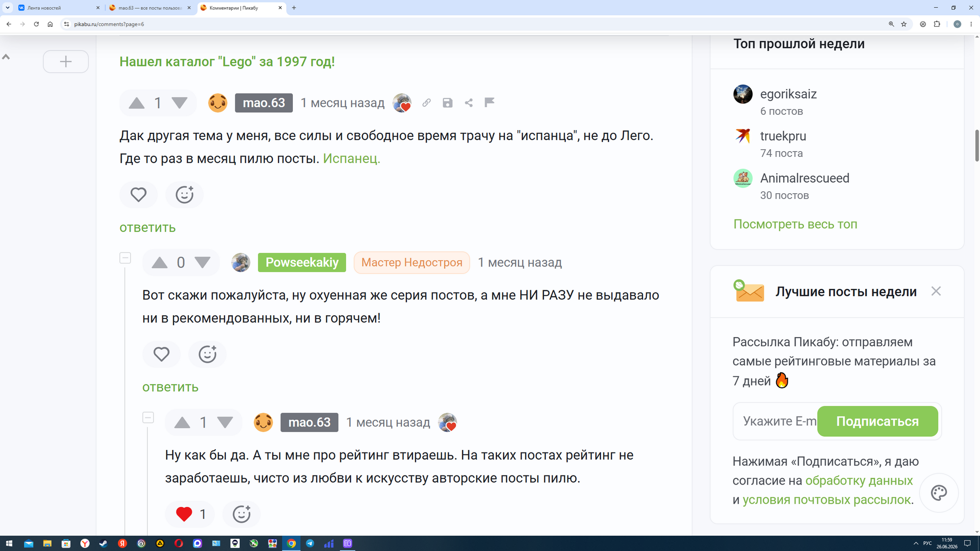Open the tab search dropdown arrow
The height and width of the screenshot is (551, 980).
(8, 8)
